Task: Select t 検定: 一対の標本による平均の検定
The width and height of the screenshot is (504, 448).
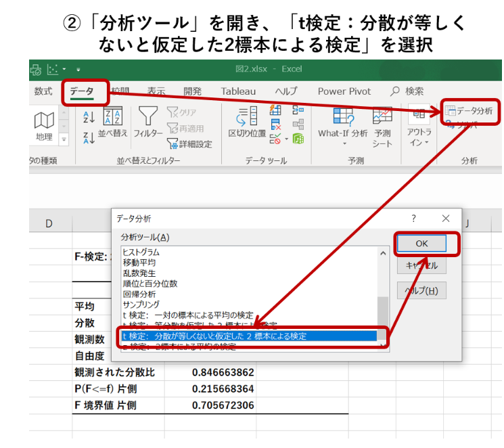Action: pos(250,315)
